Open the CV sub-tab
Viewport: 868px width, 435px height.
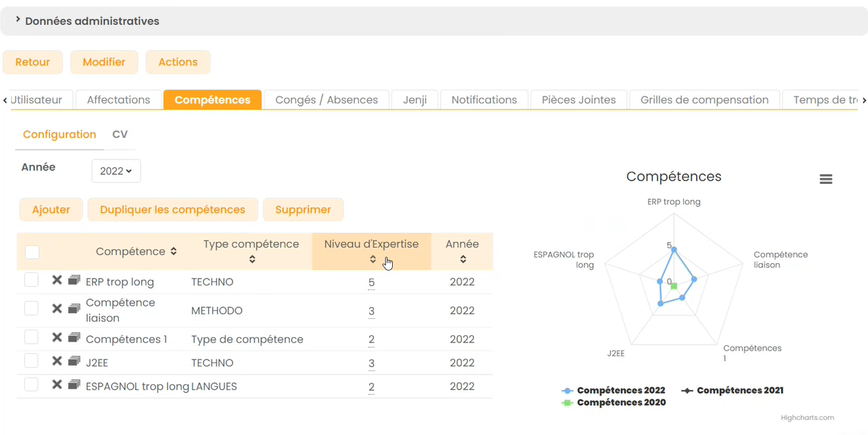(x=120, y=134)
